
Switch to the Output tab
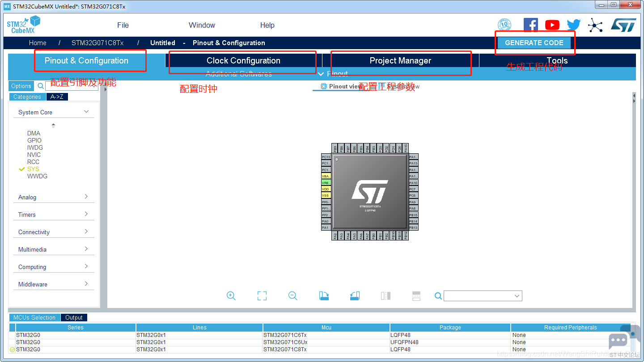coord(74,318)
